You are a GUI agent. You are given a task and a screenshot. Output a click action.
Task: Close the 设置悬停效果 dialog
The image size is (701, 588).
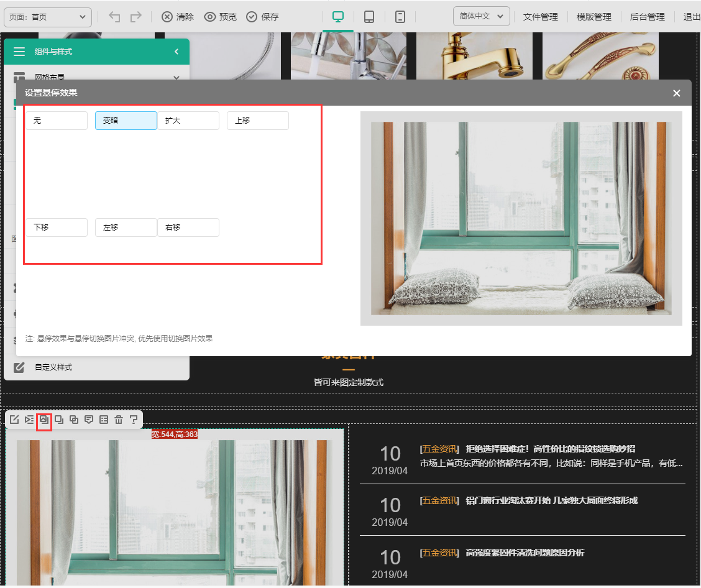[x=677, y=93]
